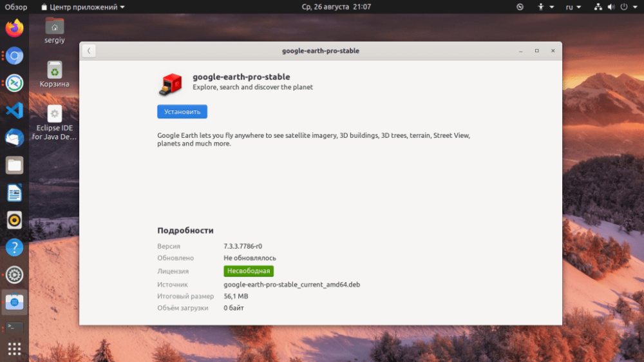Expand the Центр приложений app menu
644x362 pixels.
tap(83, 7)
